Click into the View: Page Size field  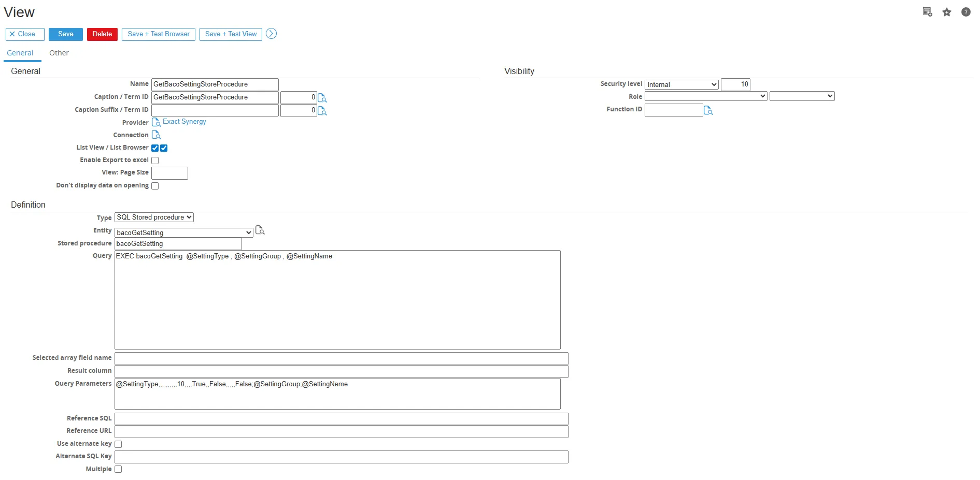point(169,173)
